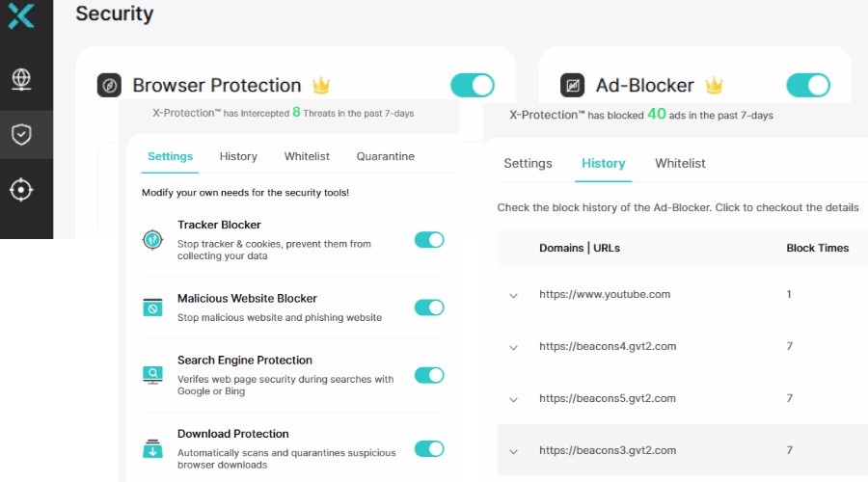
Task: Expand the beacons4.gvt2.com row
Action: coord(513,347)
